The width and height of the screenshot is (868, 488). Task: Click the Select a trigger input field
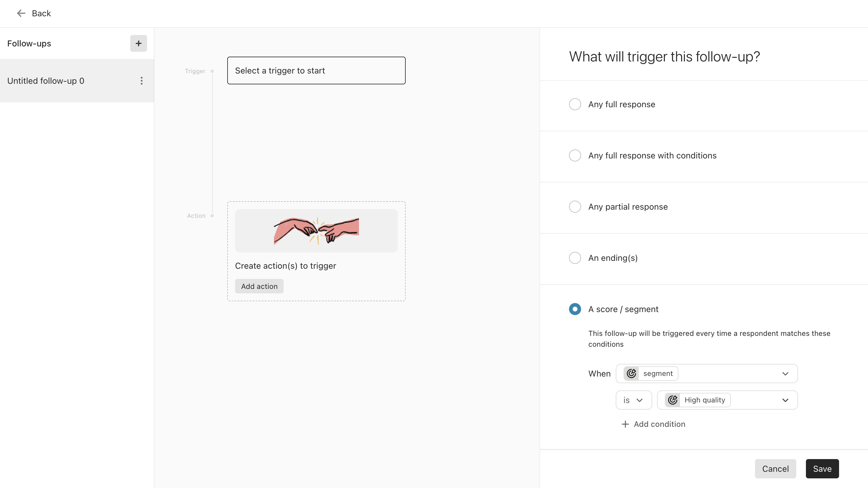tap(316, 70)
